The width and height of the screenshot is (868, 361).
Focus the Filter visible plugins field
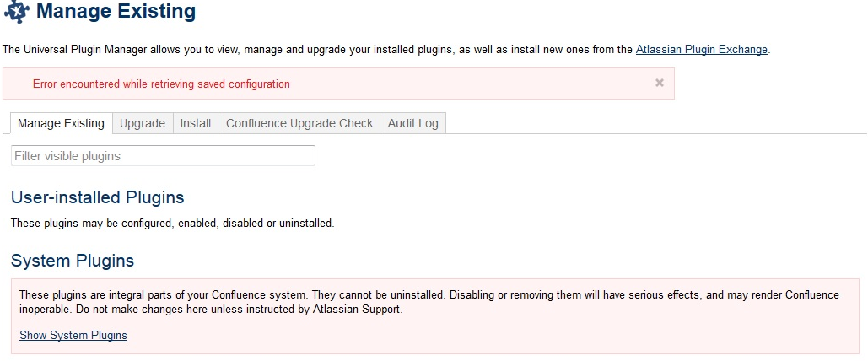point(164,156)
